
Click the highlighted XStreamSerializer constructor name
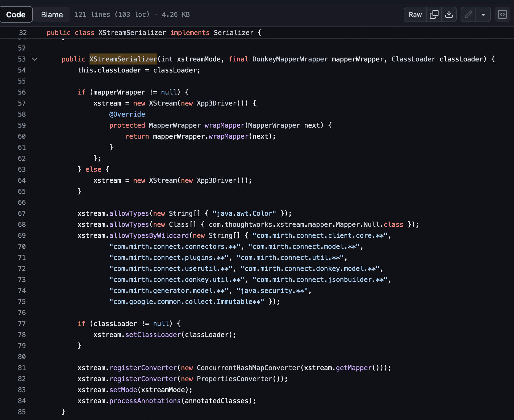click(x=123, y=59)
